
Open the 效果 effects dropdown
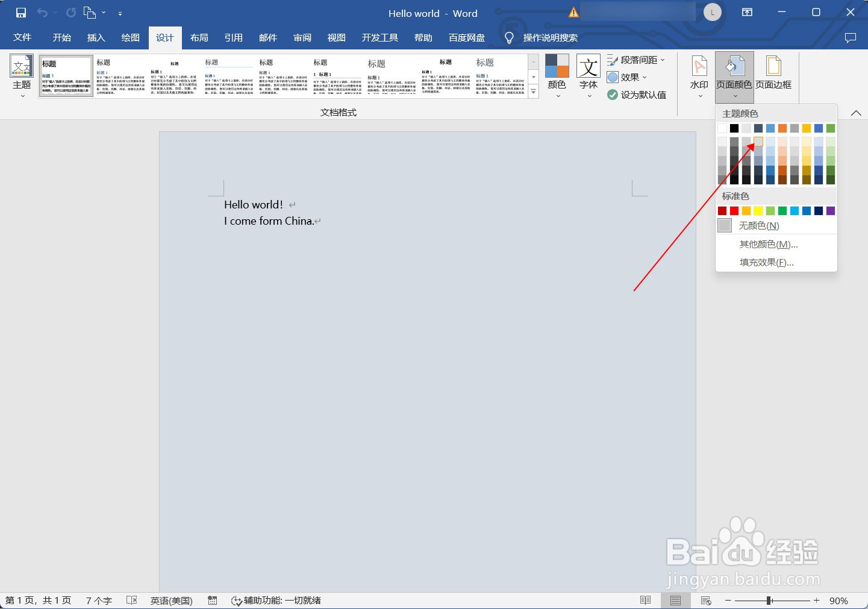(627, 77)
